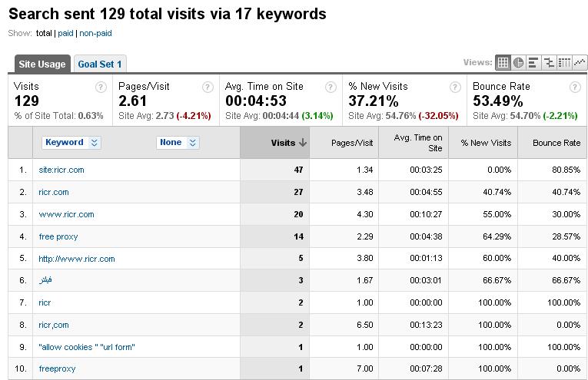The image size is (588, 380).
Task: Click the 00:04:53 average time summary
Action: [256, 101]
